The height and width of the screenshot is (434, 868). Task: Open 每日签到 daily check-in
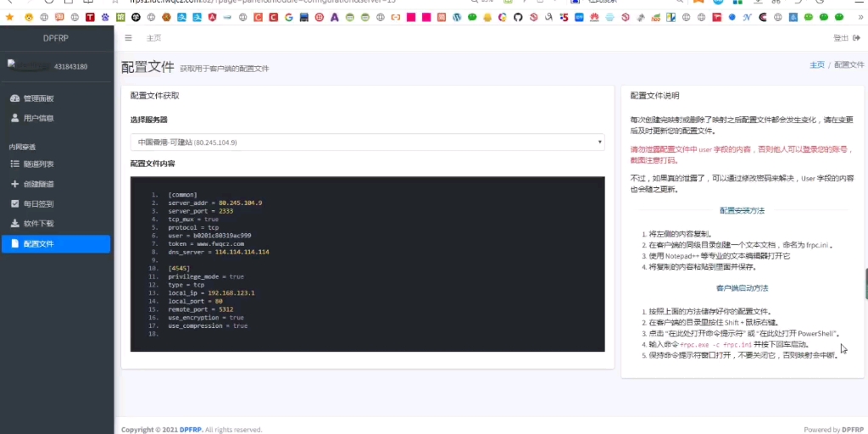point(55,203)
